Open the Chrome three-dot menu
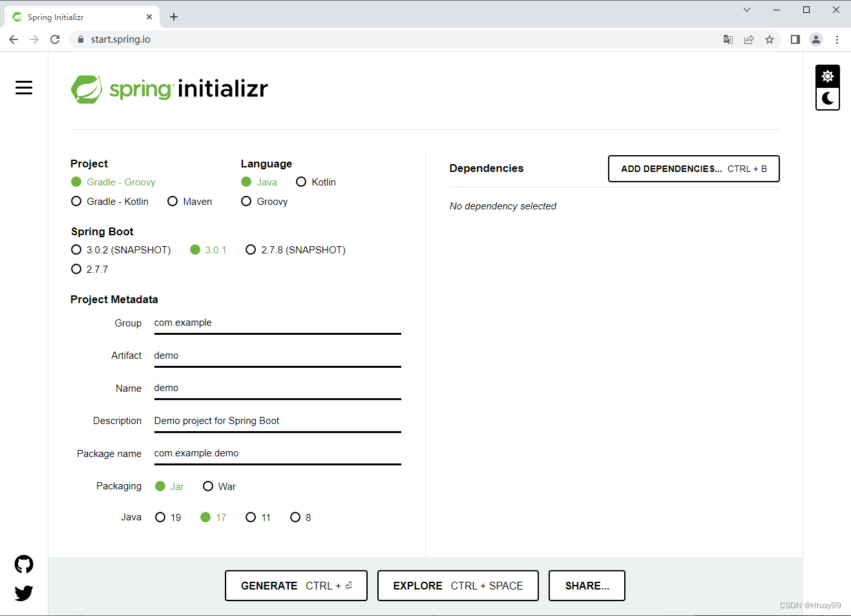 pos(837,39)
